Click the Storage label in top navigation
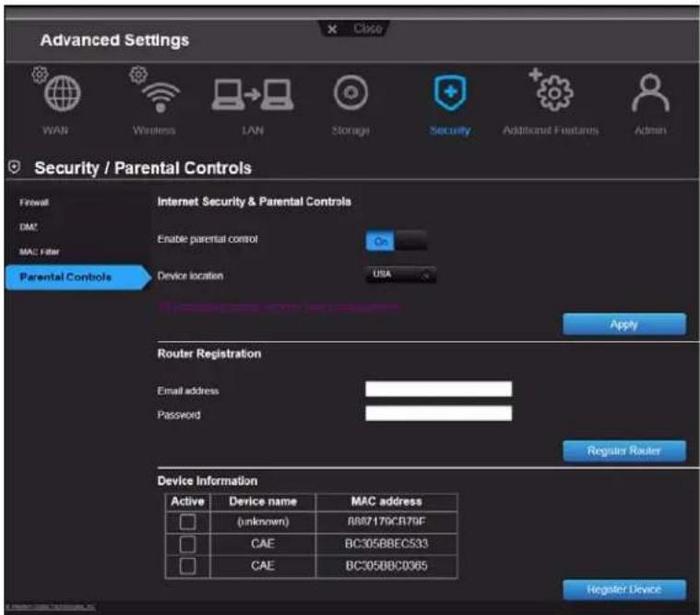The height and width of the screenshot is (615, 700). tap(350, 130)
